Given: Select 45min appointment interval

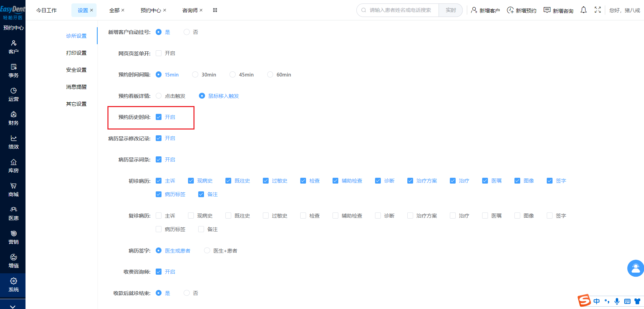Looking at the screenshot, I should coord(233,74).
